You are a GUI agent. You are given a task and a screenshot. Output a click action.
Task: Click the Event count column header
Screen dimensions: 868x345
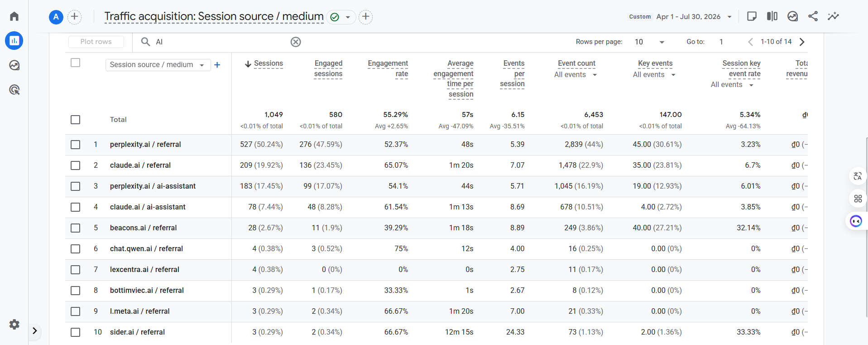576,63
